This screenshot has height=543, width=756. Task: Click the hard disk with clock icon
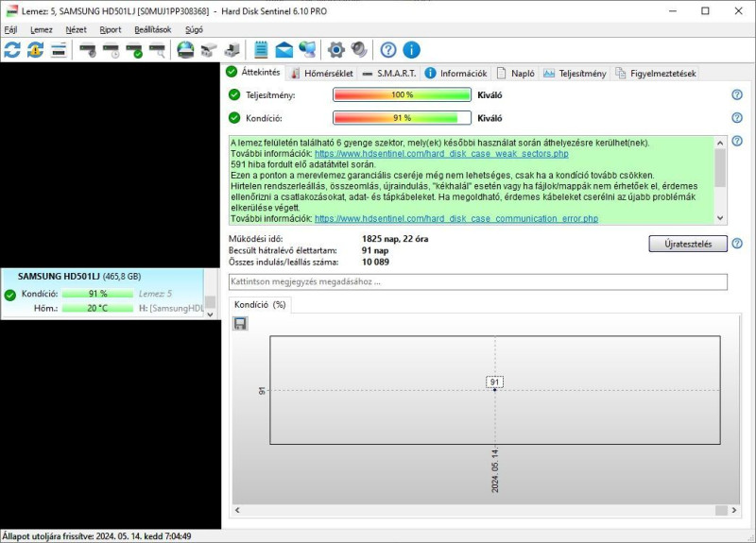click(111, 50)
